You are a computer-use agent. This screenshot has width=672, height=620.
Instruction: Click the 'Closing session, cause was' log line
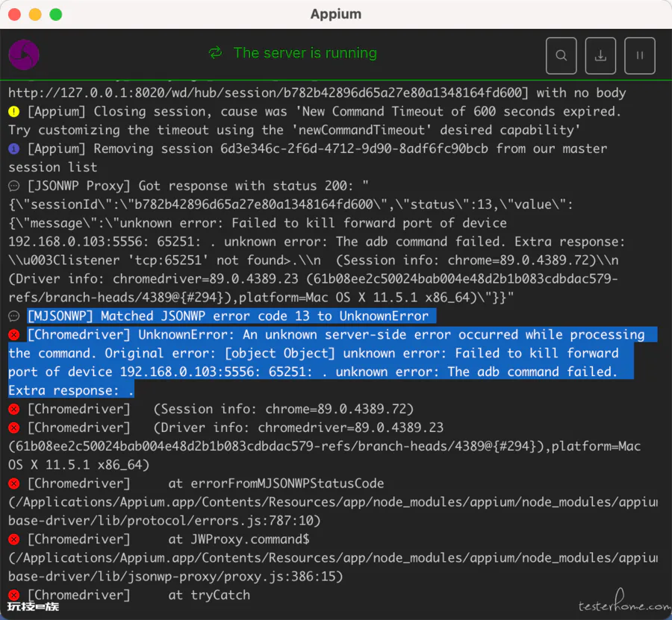pos(325,112)
